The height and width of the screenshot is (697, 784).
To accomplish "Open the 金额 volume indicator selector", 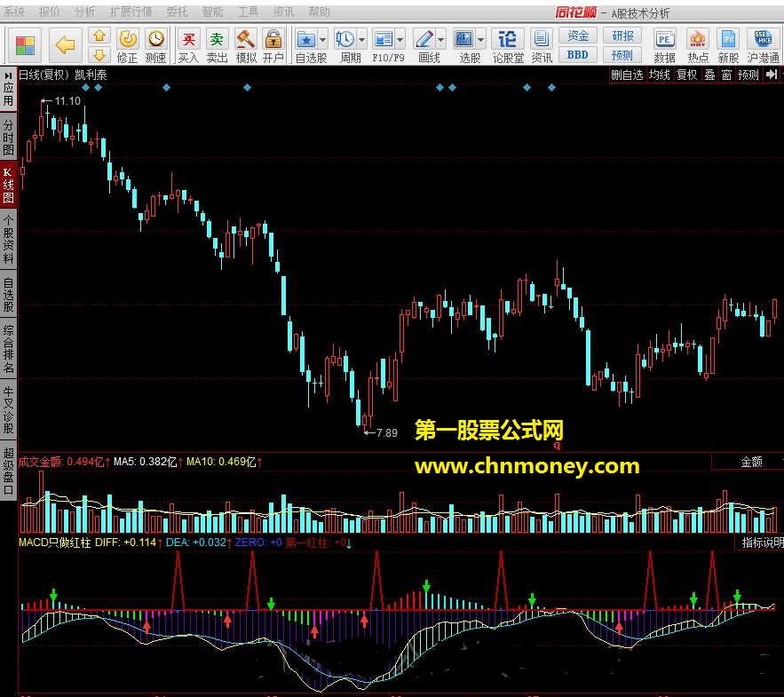I will (x=751, y=462).
